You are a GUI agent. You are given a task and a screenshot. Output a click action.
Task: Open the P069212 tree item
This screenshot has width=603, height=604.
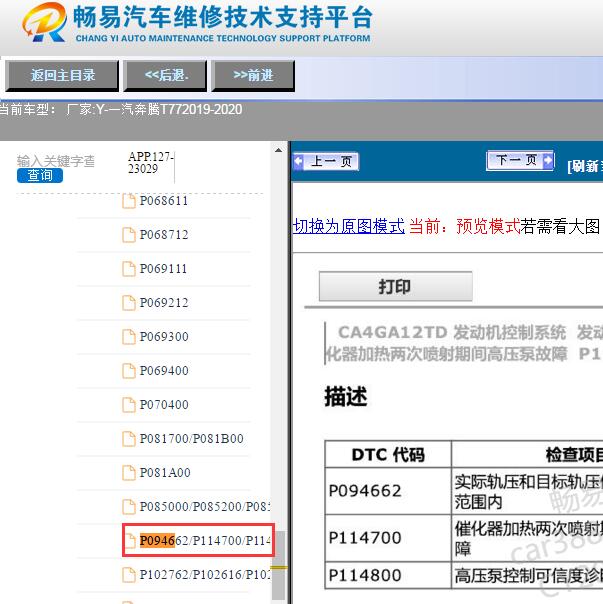[x=164, y=302]
